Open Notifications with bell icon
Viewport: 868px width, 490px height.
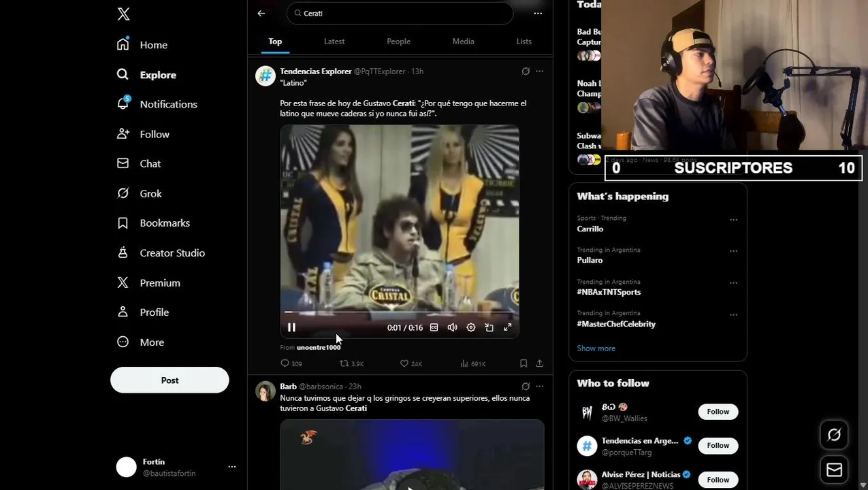coord(157,104)
